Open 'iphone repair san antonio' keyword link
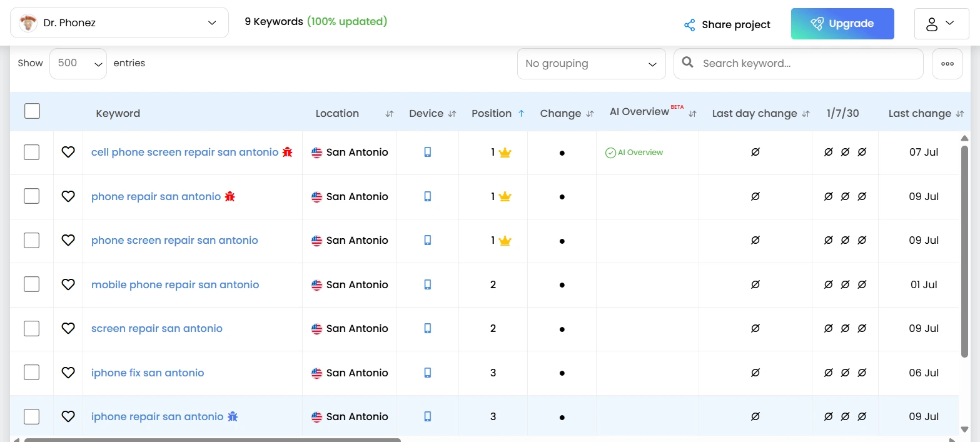 point(157,416)
